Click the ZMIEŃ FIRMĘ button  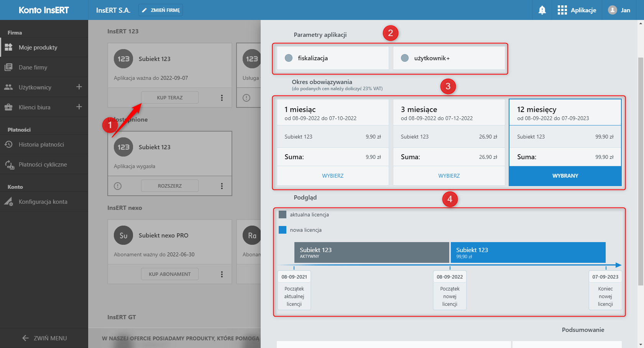point(161,10)
